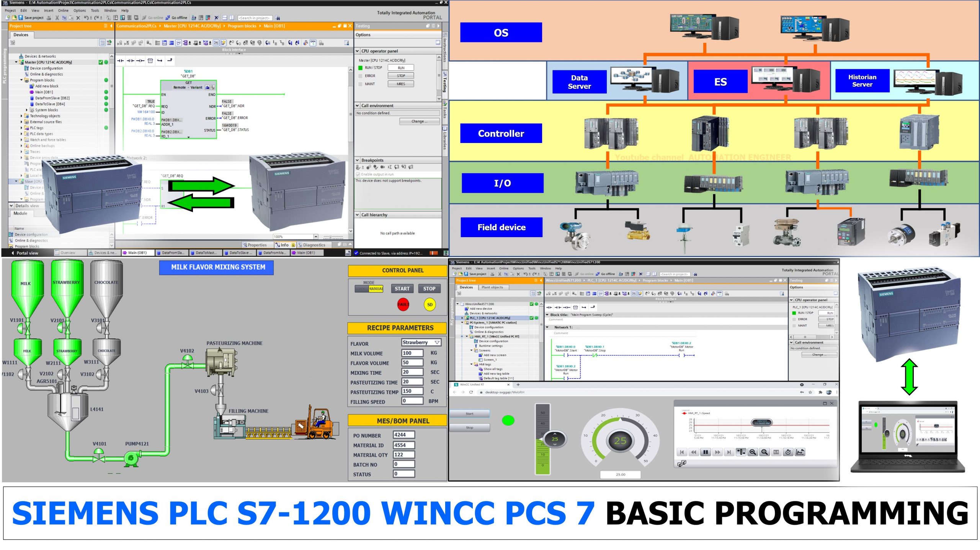
Task: Select the normally open contact icon in LAD toolbar
Action: (x=121, y=60)
